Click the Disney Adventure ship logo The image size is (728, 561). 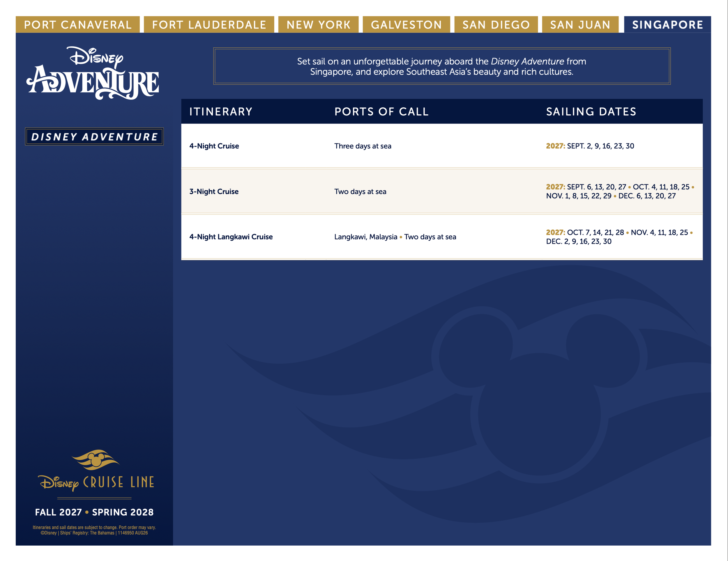[x=93, y=73]
